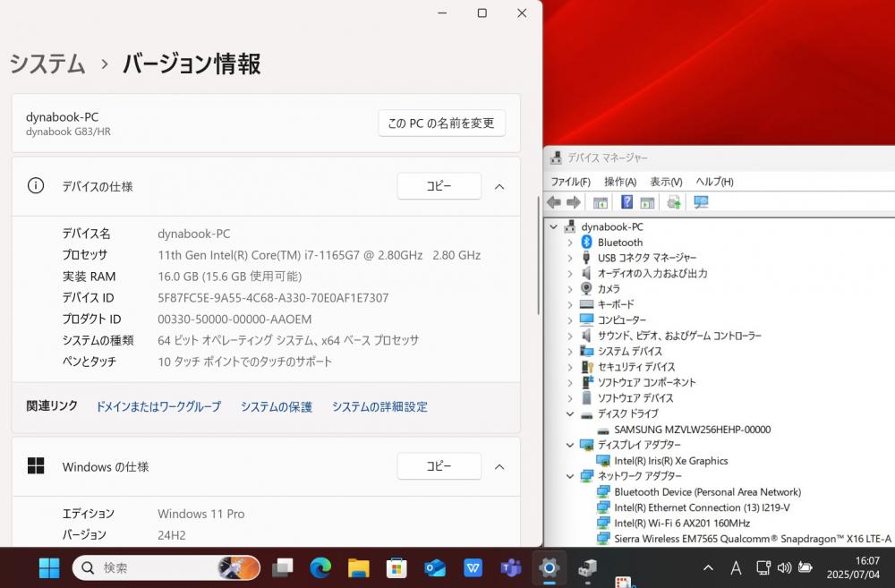The width and height of the screenshot is (895, 588).
Task: Open the 表示(V) menu in Device Manager
Action: coord(666,182)
